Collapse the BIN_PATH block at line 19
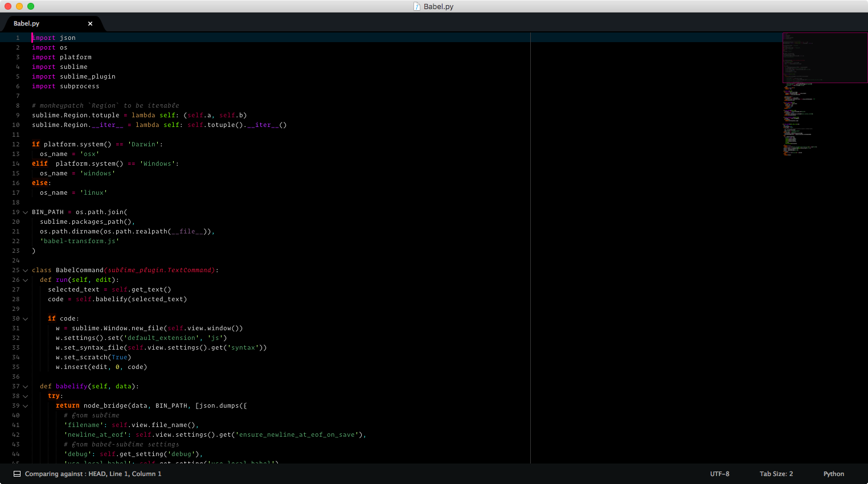This screenshot has height=484, width=868. (25, 212)
